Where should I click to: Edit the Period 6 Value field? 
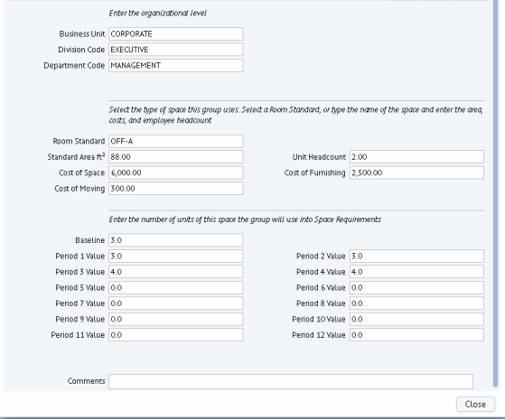pos(416,287)
